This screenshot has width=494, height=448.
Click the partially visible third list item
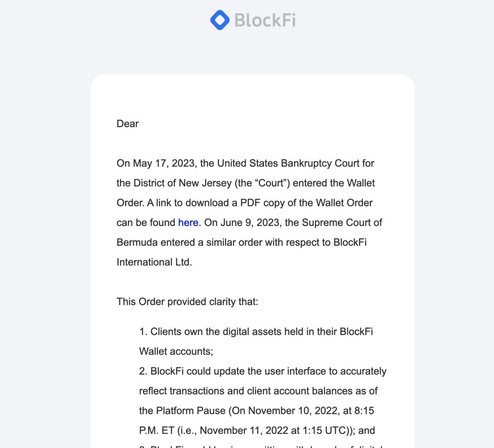coord(263,446)
